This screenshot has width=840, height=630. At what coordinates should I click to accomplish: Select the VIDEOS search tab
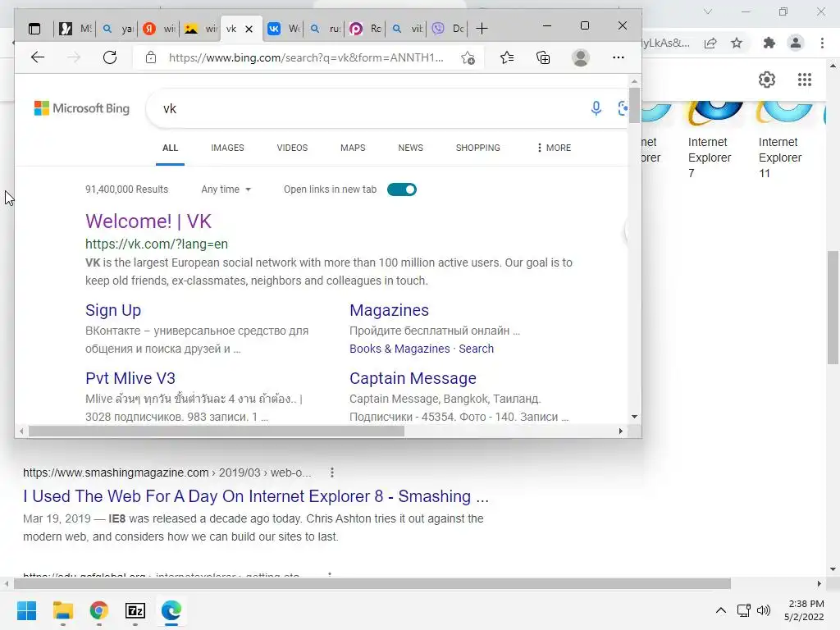tap(292, 148)
